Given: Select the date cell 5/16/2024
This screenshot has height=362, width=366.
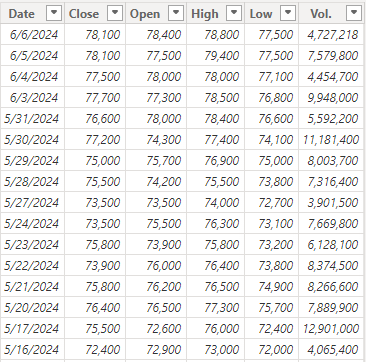Looking at the screenshot, I should pos(32,349).
